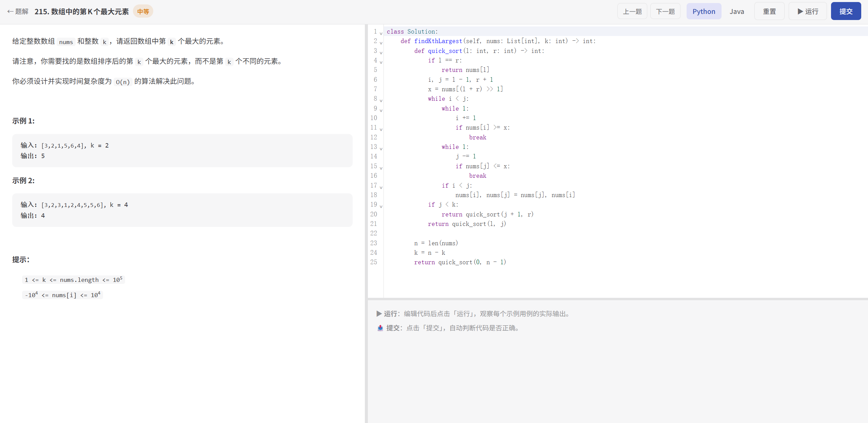Switch editor language to Java tab
This screenshot has width=868, height=423.
[737, 12]
